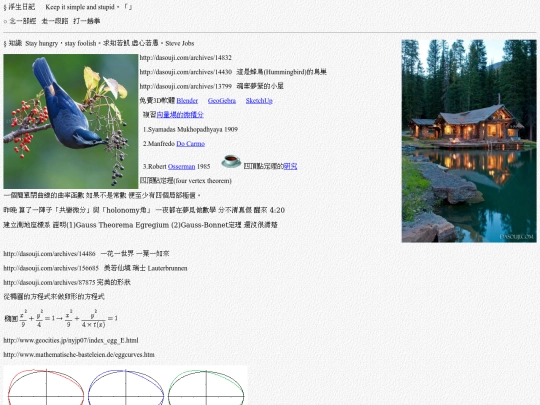The width and height of the screenshot is (540, 405).
Task: Select the geocities.jp index_egg_E.html URL text
Action: click(71, 340)
